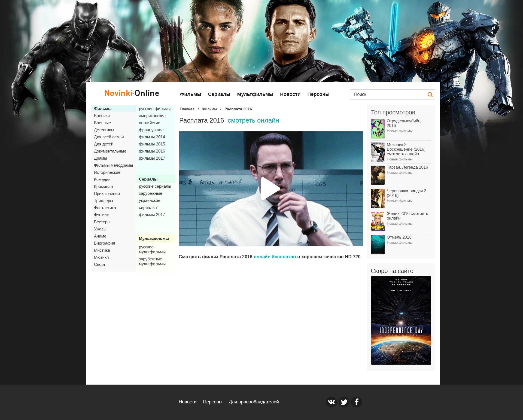The width and height of the screenshot is (523, 420).
Task: Click the orange search magnifier icon
Action: pos(430,95)
